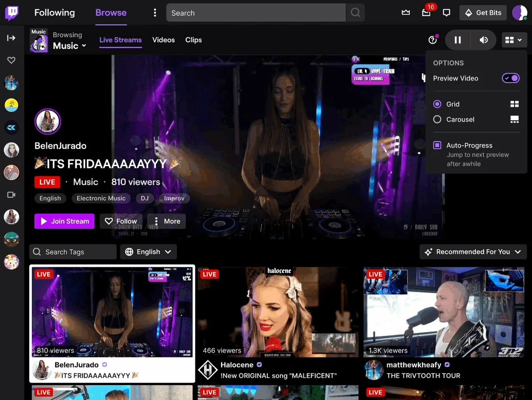The height and width of the screenshot is (400, 532).
Task: Select the Clips tab
Action: coord(194,40)
